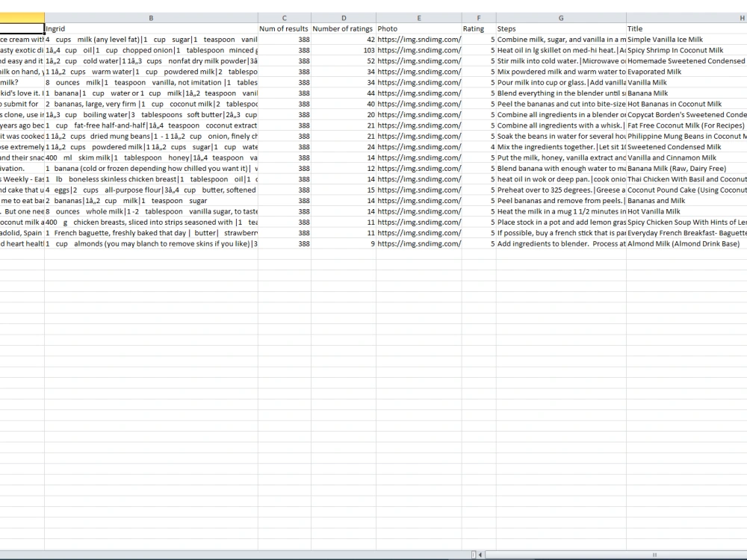The height and width of the screenshot is (560, 747).
Task: Select steps cell 'Blend everything in the blender'
Action: point(561,93)
